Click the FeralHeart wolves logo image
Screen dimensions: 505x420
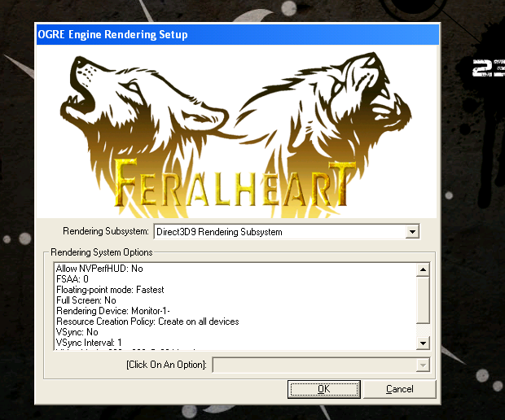click(x=237, y=132)
